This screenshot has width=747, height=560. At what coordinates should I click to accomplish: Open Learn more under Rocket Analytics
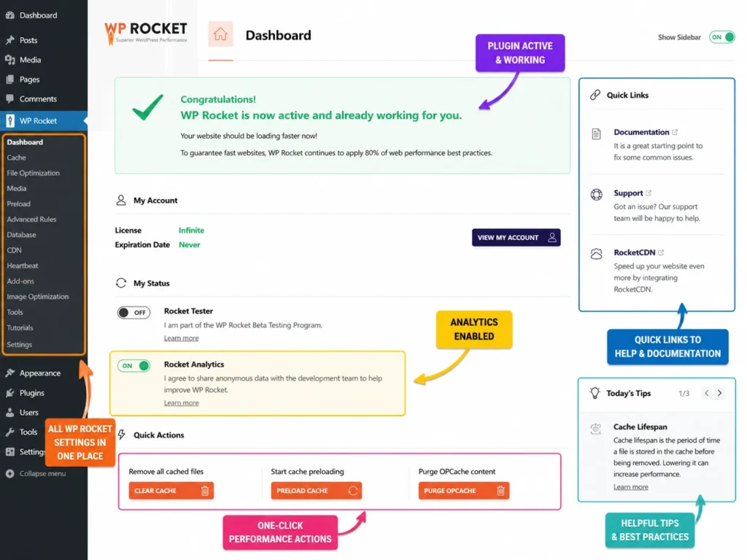181,402
